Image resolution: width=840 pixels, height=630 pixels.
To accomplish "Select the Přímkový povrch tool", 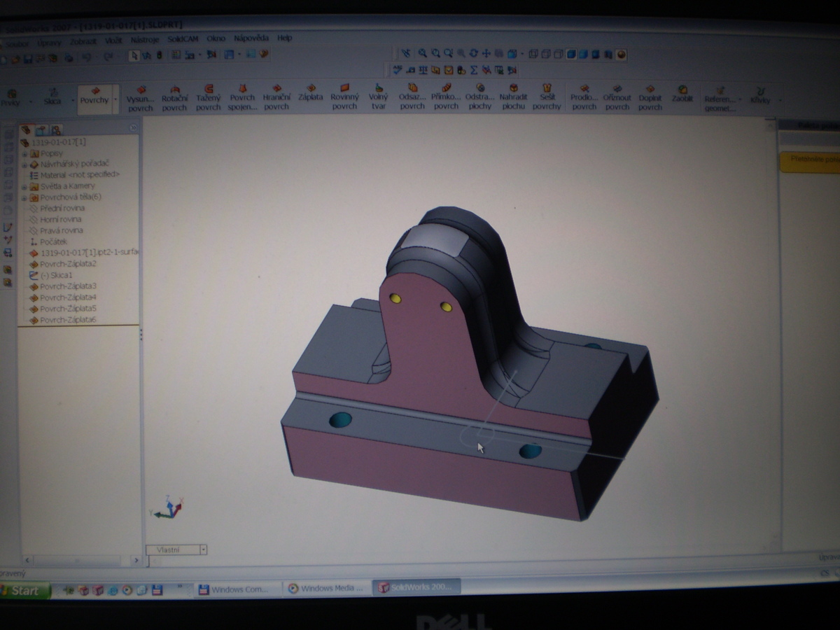I will point(446,98).
